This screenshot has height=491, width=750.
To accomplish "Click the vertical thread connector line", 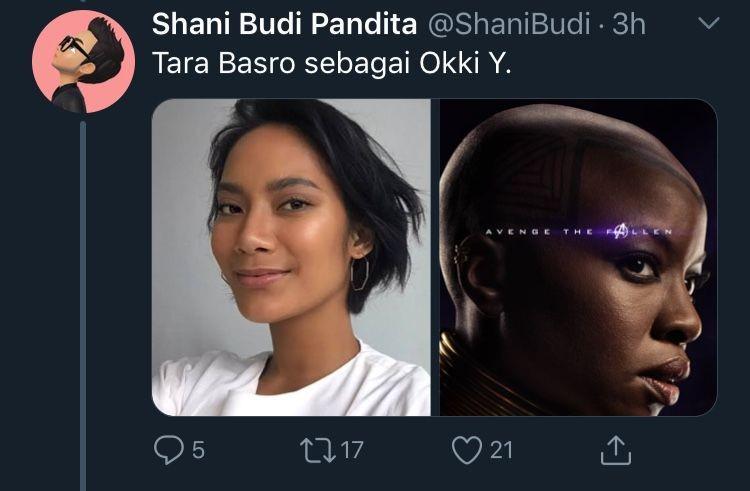I will pyautogui.click(x=83, y=306).
